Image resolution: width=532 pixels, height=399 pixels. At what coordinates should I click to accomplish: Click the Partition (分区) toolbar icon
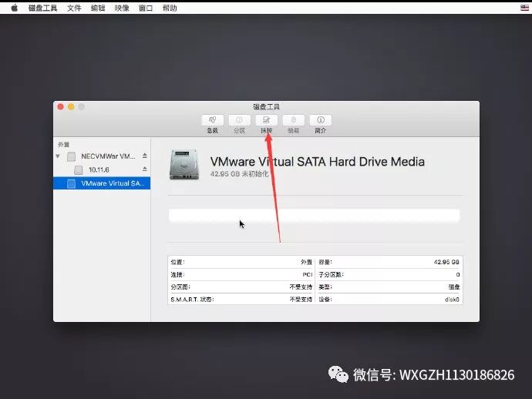[240, 120]
